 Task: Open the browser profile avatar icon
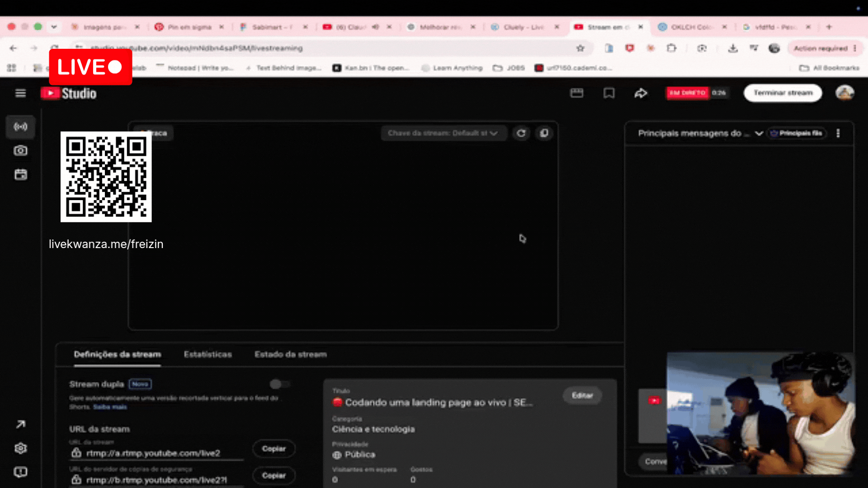click(774, 48)
